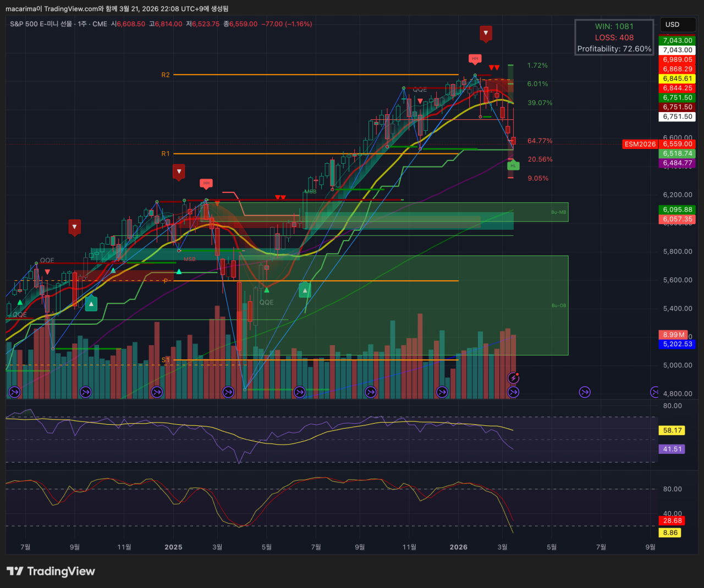This screenshot has width=704, height=588.
Task: Click the blue 5,202.53 price label
Action: click(x=677, y=344)
